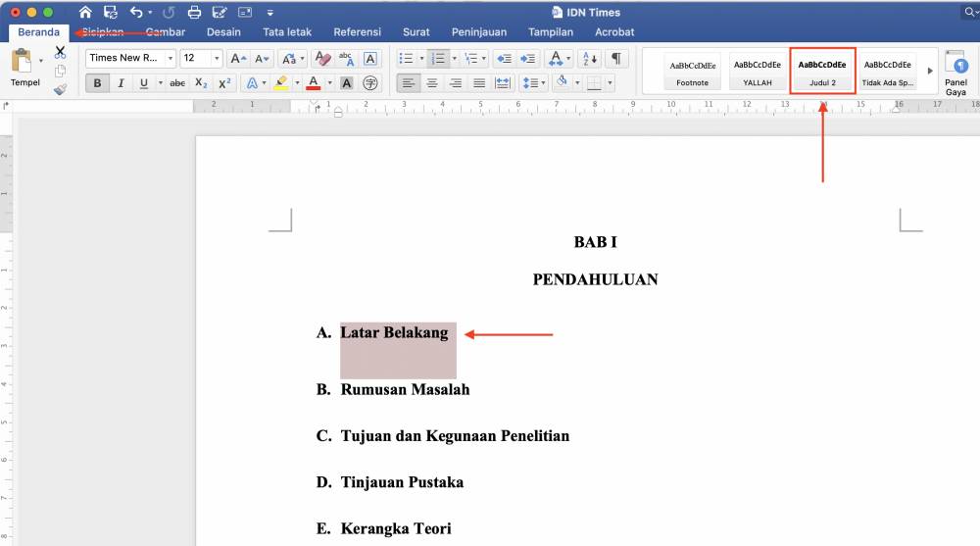
Task: Apply the Tidak Ada Sp... style
Action: (888, 72)
